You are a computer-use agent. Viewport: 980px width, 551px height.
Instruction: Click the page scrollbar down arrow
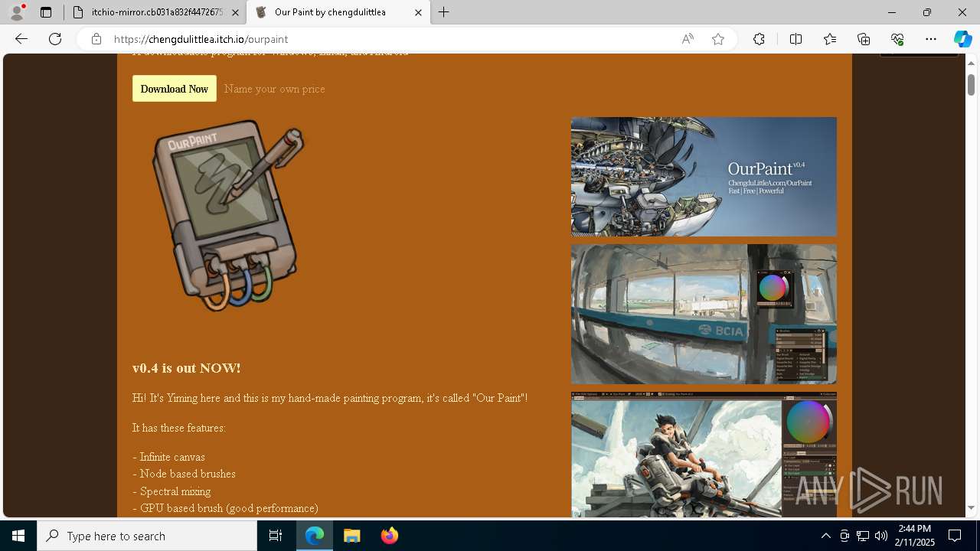pos(971,507)
